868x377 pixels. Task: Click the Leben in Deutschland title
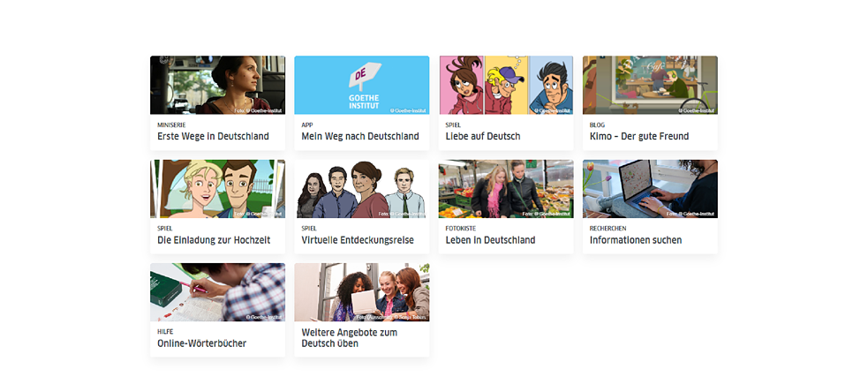[x=490, y=240]
